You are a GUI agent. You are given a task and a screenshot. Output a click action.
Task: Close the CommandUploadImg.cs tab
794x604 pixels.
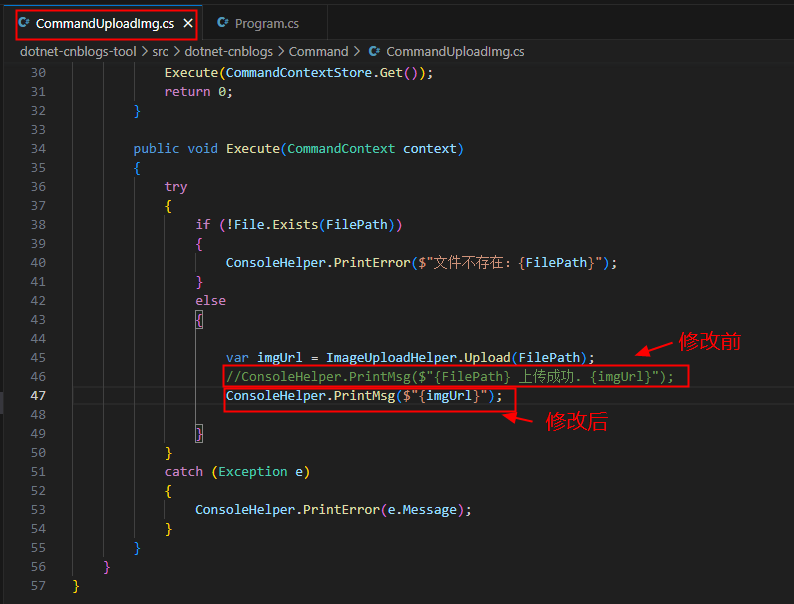pos(188,23)
